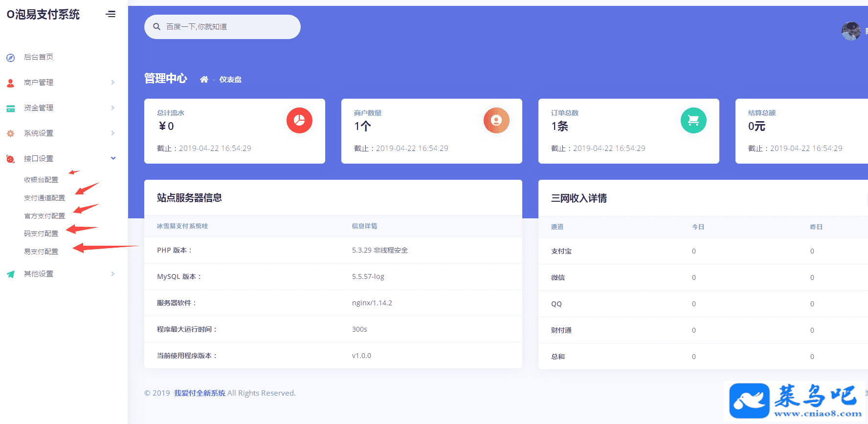Open 收银台配置 submenu entry
The height and width of the screenshot is (424, 868).
(x=41, y=180)
